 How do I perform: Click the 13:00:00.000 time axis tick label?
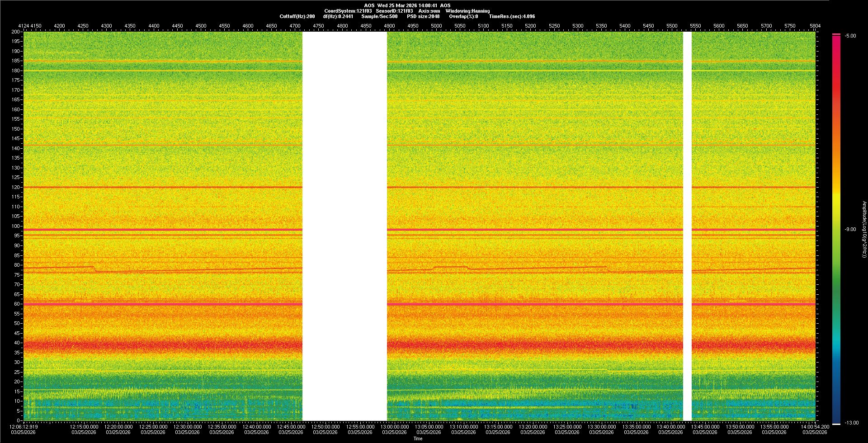click(394, 427)
